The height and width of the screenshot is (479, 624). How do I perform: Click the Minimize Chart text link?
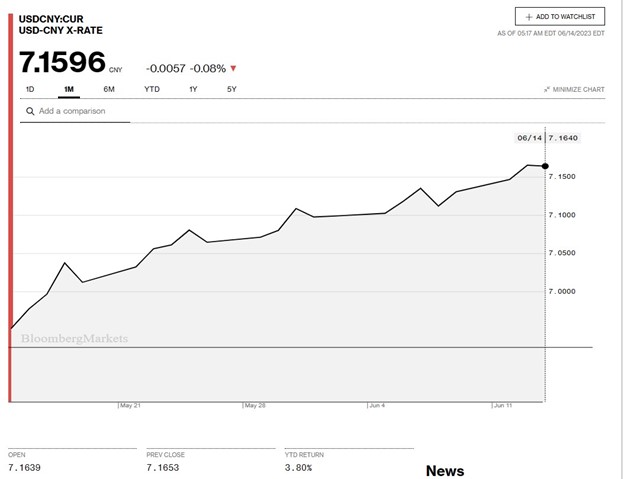click(580, 89)
